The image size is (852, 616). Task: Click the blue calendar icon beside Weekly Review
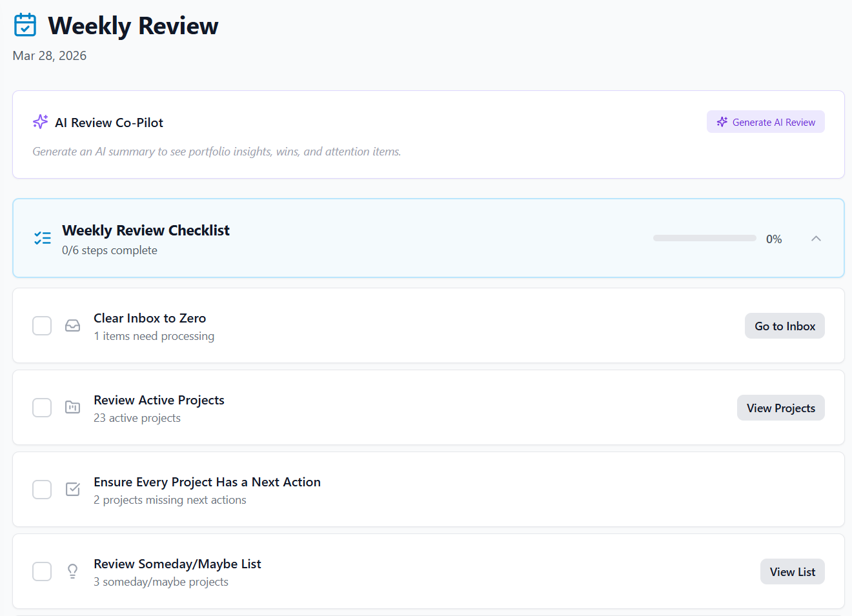(x=25, y=25)
